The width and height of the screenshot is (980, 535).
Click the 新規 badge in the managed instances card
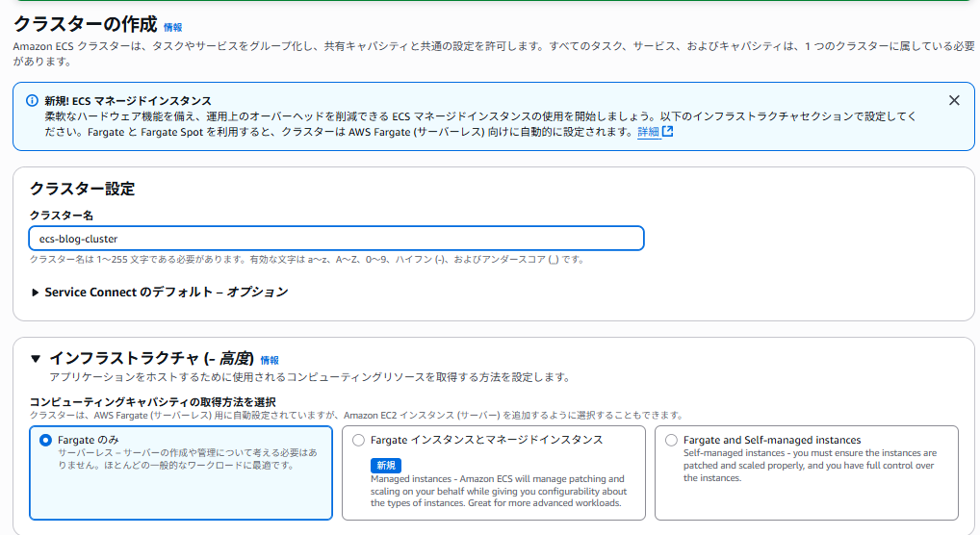384,465
